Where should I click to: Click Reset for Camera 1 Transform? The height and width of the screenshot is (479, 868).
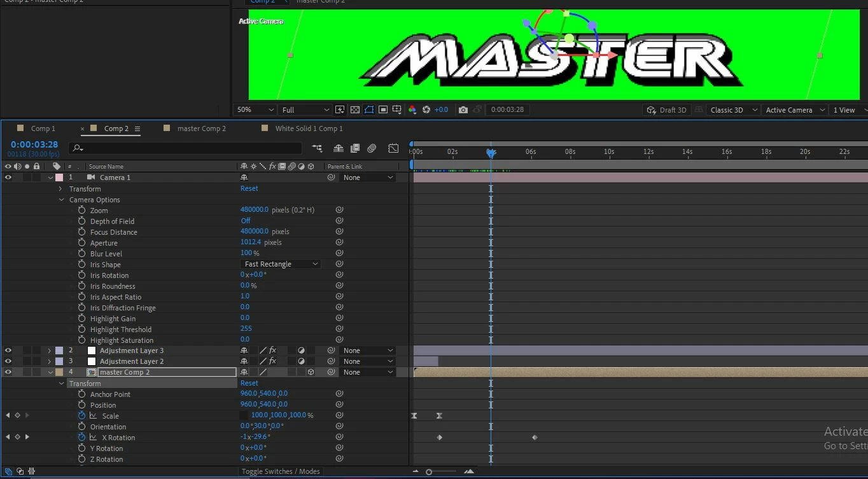tap(249, 188)
